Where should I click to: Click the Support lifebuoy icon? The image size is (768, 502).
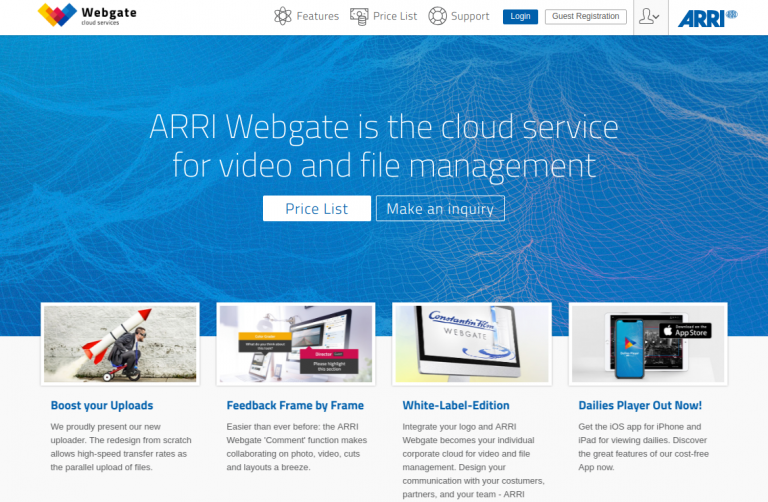coord(437,16)
